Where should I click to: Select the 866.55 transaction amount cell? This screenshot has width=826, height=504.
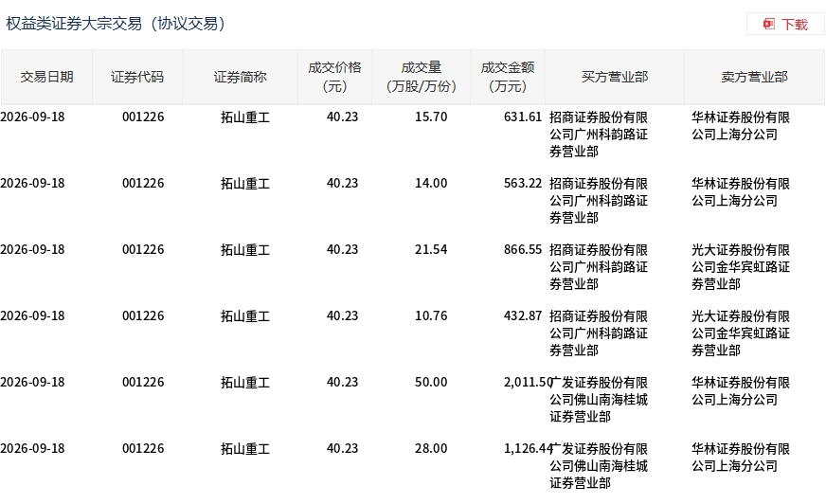523,249
